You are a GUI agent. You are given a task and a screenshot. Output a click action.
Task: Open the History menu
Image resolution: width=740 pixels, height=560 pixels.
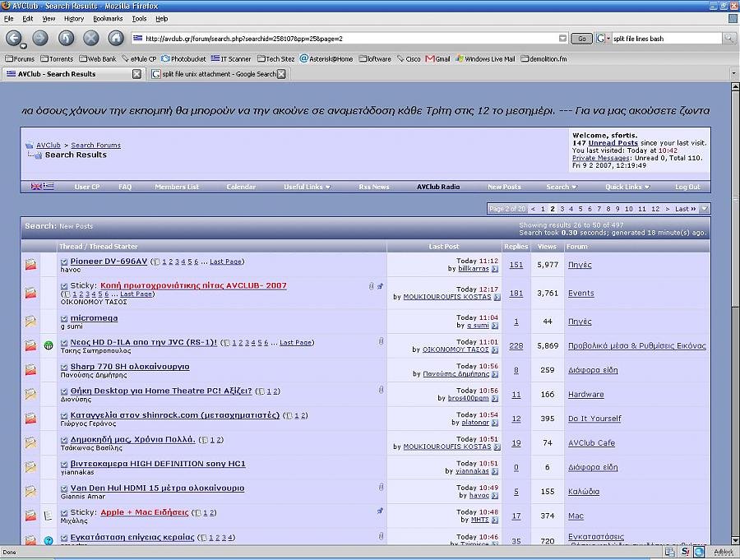[74, 18]
